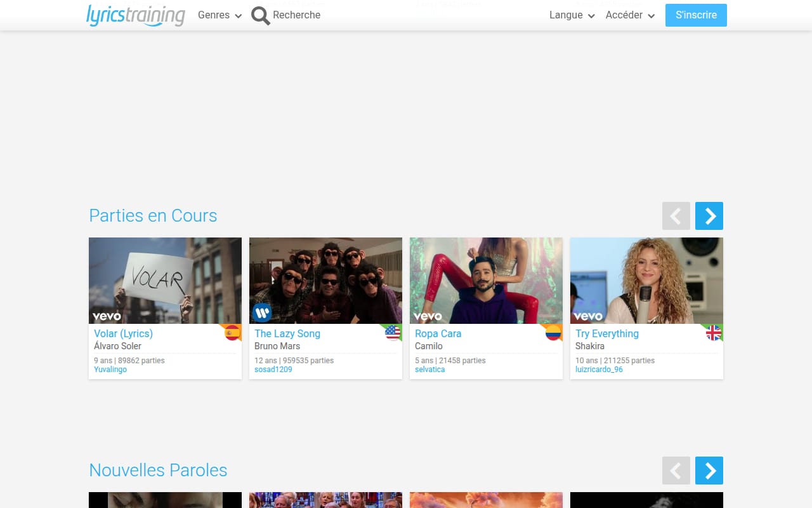This screenshot has width=812, height=508.
Task: Open the Genres dropdown menu
Action: [x=219, y=15]
